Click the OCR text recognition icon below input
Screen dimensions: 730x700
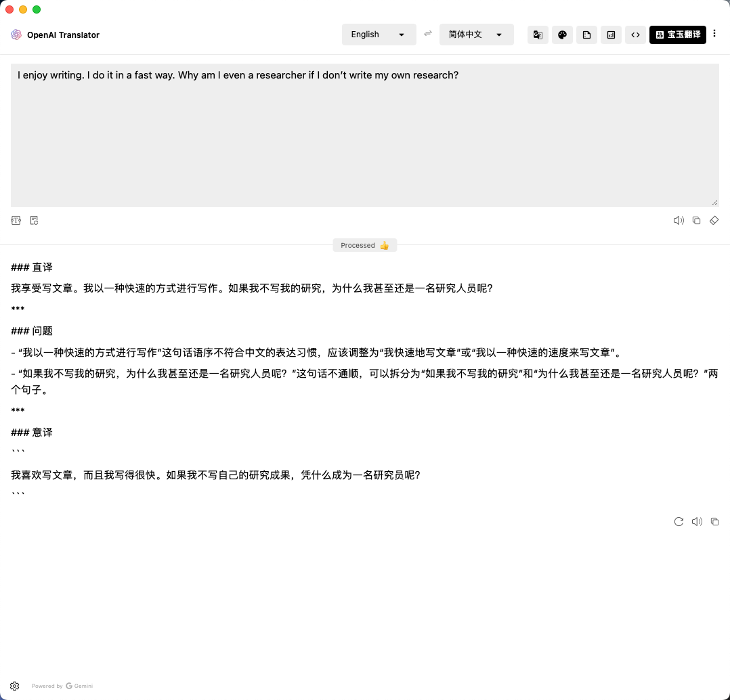point(16,221)
